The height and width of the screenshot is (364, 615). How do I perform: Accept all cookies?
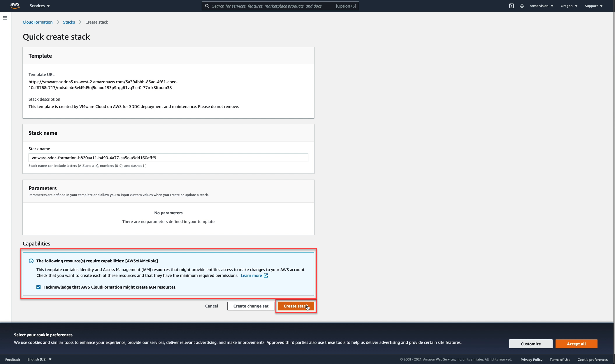pos(576,344)
